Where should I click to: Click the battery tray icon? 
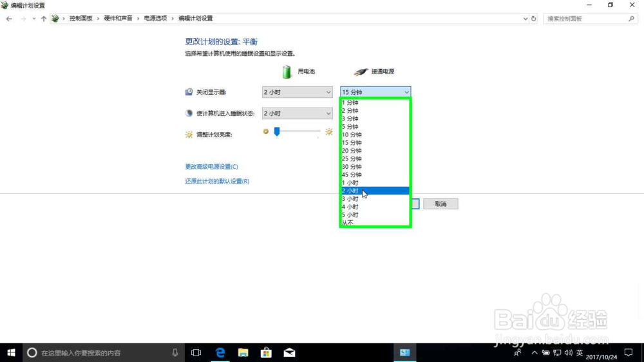546,352
